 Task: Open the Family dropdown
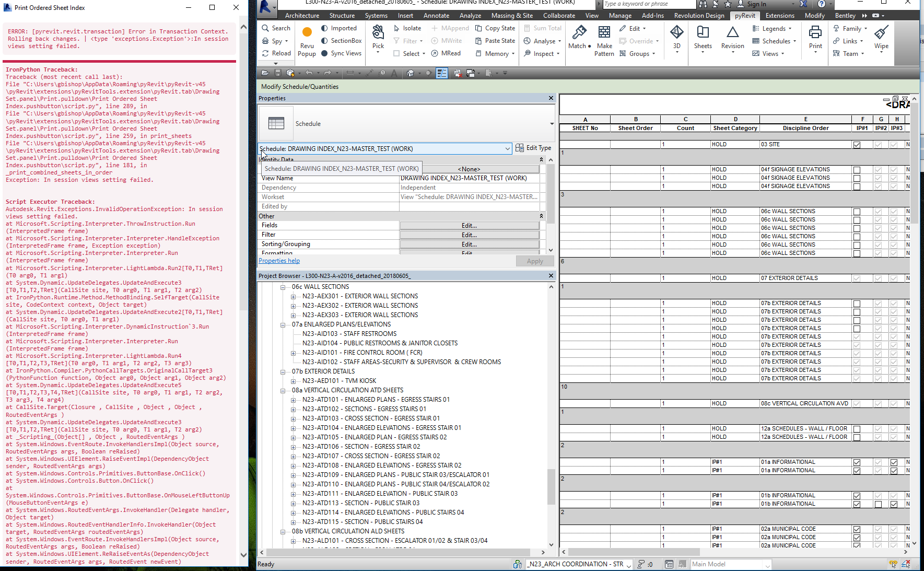click(x=850, y=28)
